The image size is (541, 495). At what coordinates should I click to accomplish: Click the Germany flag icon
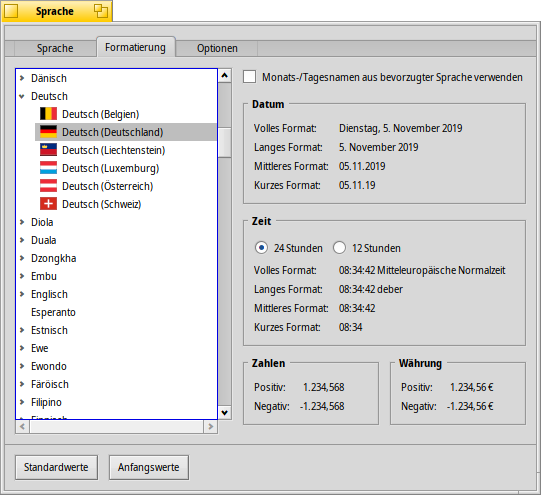coord(48,132)
